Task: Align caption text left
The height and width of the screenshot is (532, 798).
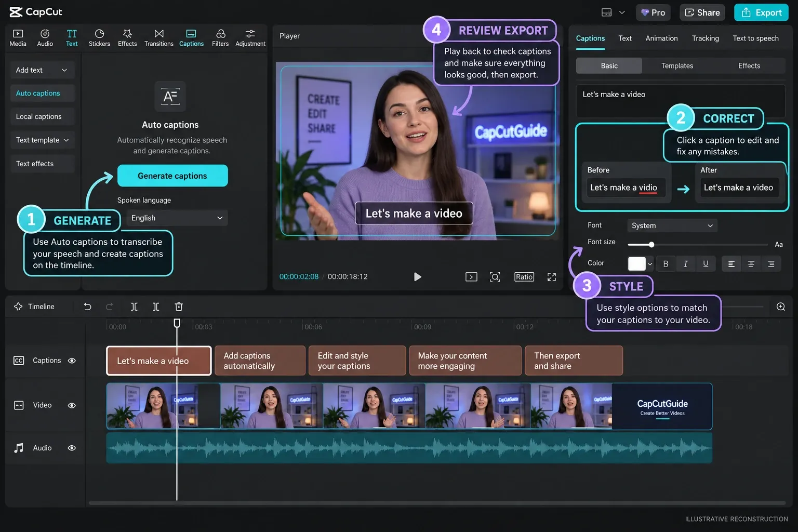Action: click(731, 264)
